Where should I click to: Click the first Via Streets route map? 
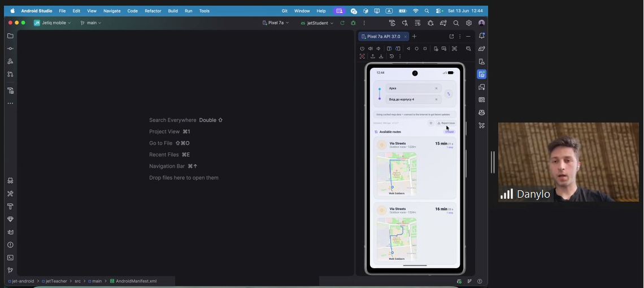click(397, 174)
